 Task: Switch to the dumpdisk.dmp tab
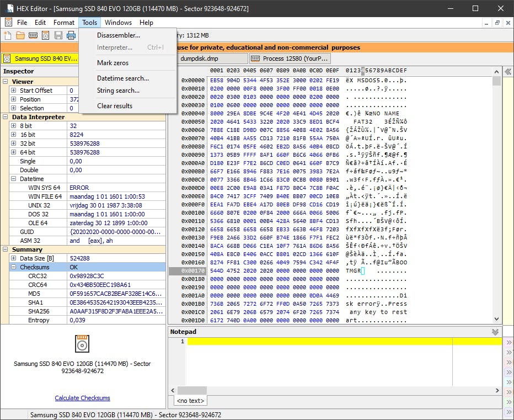(x=213, y=59)
